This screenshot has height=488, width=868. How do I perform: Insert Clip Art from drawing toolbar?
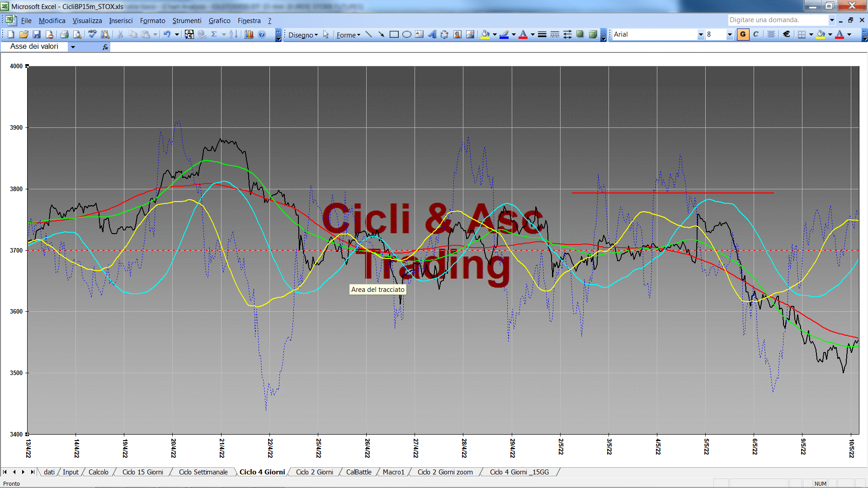[457, 34]
